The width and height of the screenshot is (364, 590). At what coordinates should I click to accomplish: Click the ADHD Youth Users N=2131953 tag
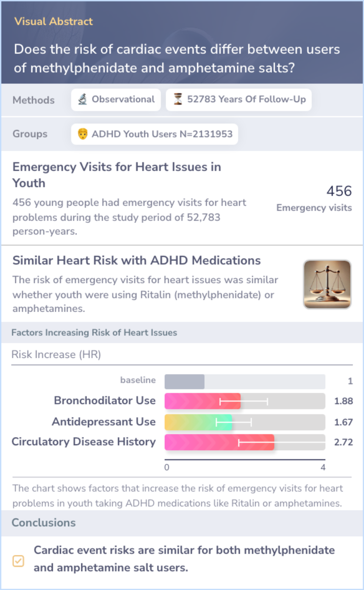(154, 134)
